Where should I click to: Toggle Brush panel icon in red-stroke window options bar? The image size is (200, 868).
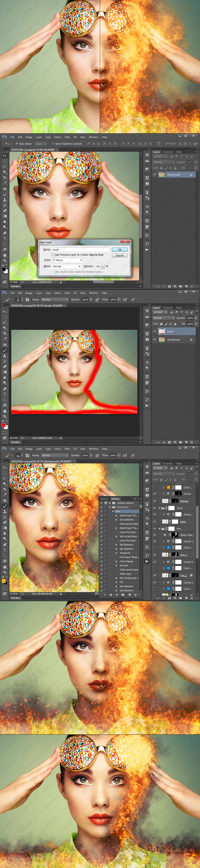(27, 300)
